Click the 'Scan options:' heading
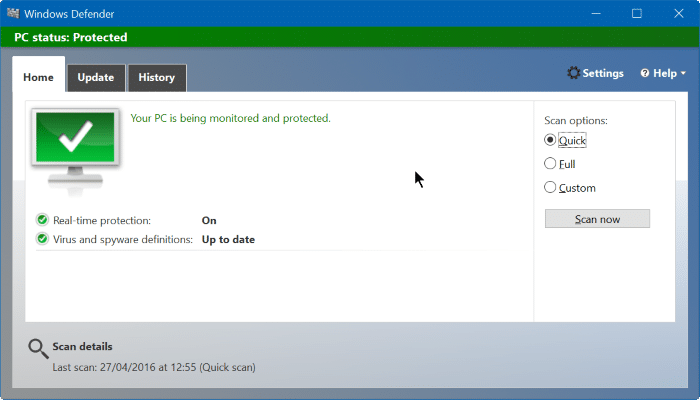The height and width of the screenshot is (400, 700). click(576, 121)
